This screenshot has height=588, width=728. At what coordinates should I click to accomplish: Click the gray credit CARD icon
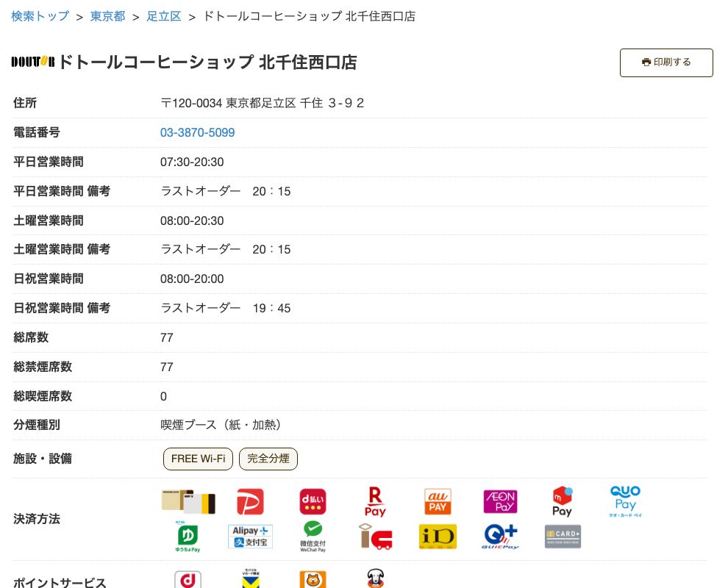pos(563,537)
